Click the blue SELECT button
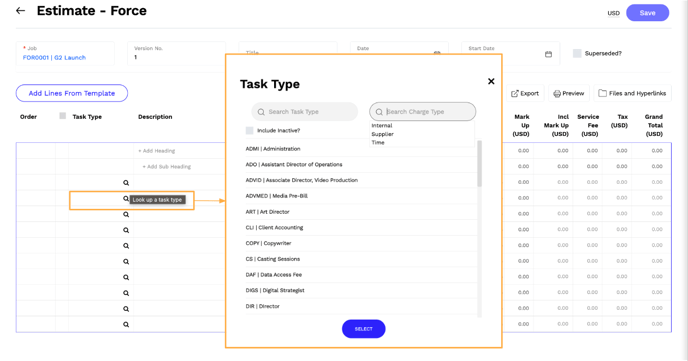The width and height of the screenshot is (688, 361). (363, 329)
